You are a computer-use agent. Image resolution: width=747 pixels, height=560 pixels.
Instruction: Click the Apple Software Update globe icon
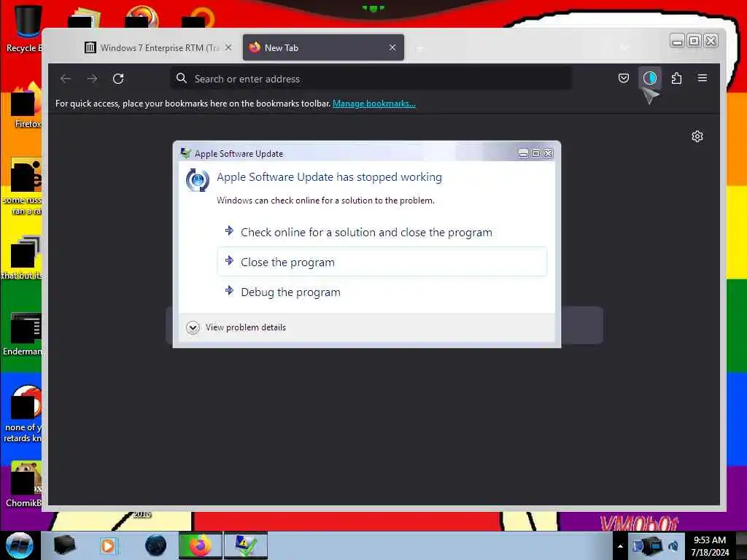[x=197, y=180]
